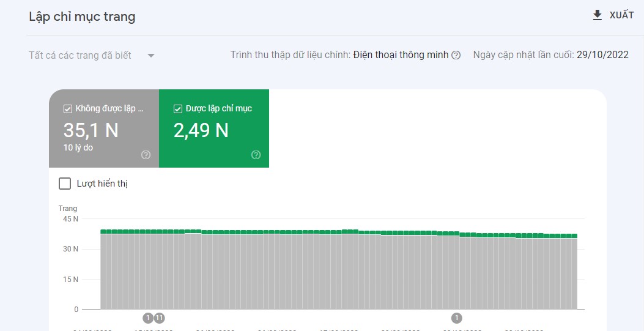Click a gray bar in the chart
This screenshot has height=331, width=644.
click(x=306, y=275)
